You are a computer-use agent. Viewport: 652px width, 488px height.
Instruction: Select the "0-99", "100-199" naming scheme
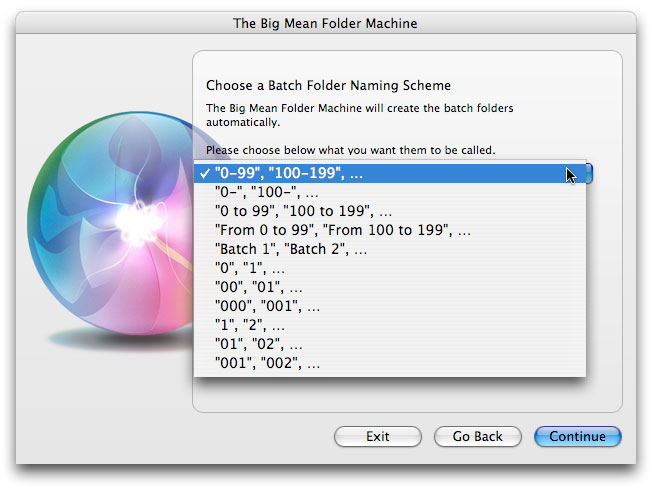coord(390,173)
